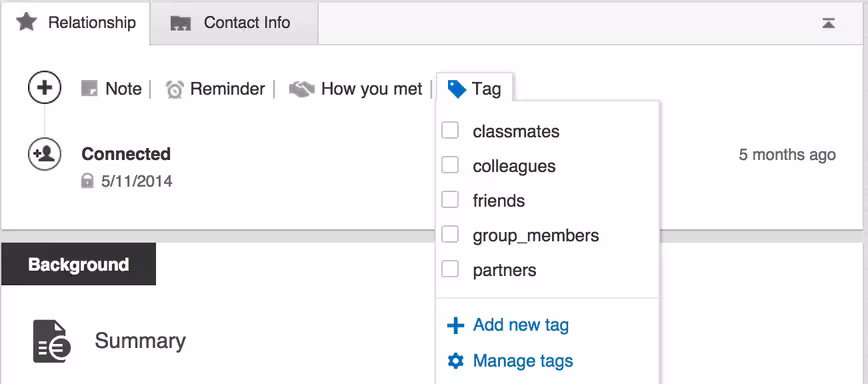Click the 5/11/2014 date text

[137, 181]
